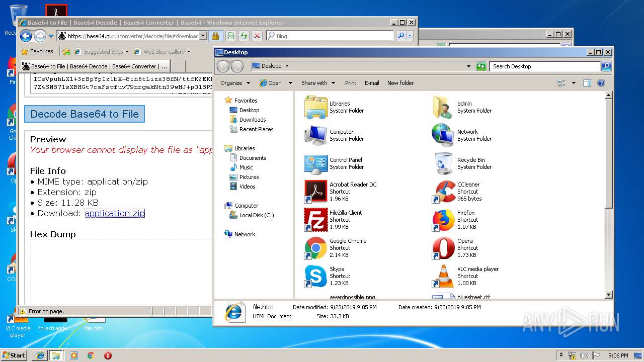This screenshot has width=644, height=362.
Task: Select the Computer system folder icon
Action: [x=316, y=135]
